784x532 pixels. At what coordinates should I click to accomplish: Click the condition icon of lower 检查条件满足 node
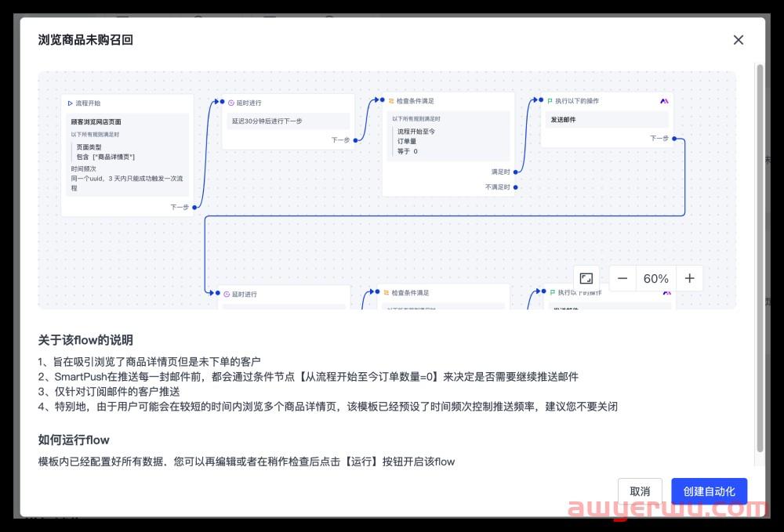pyautogui.click(x=386, y=293)
